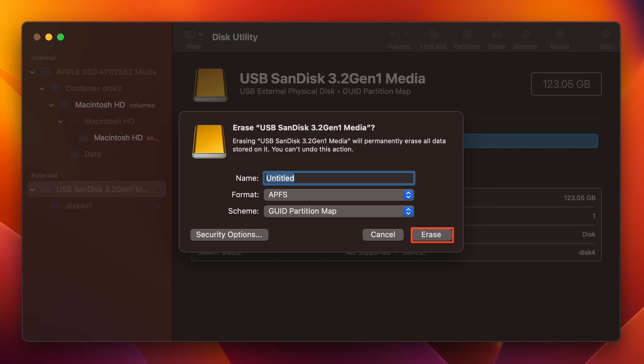Open Security Options
644x364 pixels.
229,235
